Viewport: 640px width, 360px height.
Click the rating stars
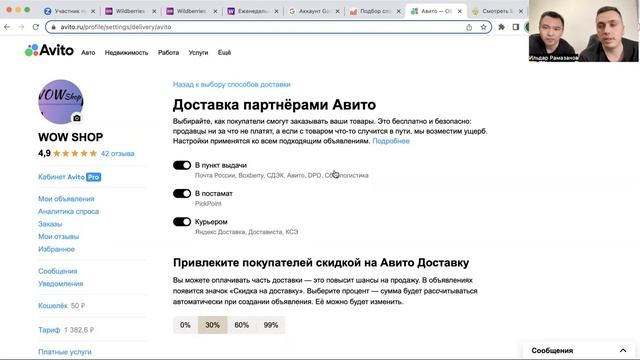[x=75, y=153]
